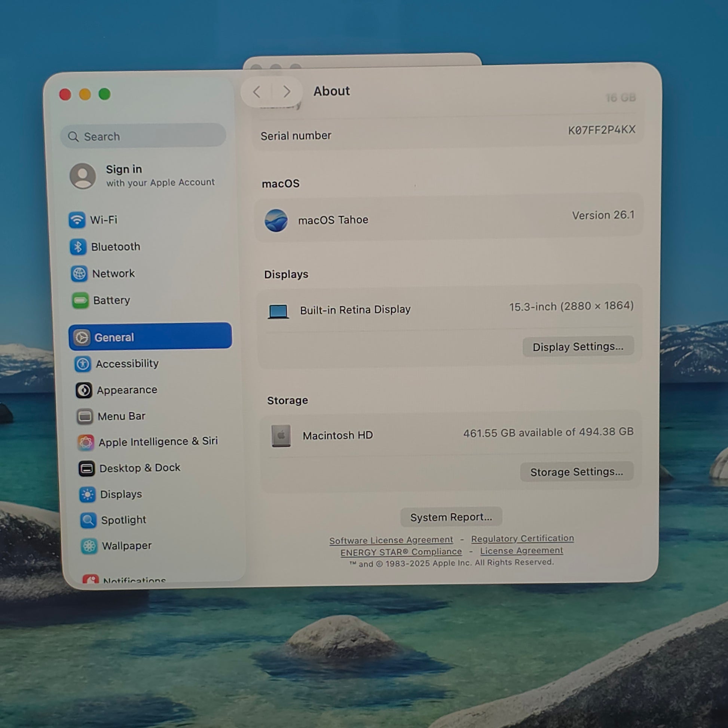
Task: Open the Bluetooth settings icon
Action: (x=78, y=247)
